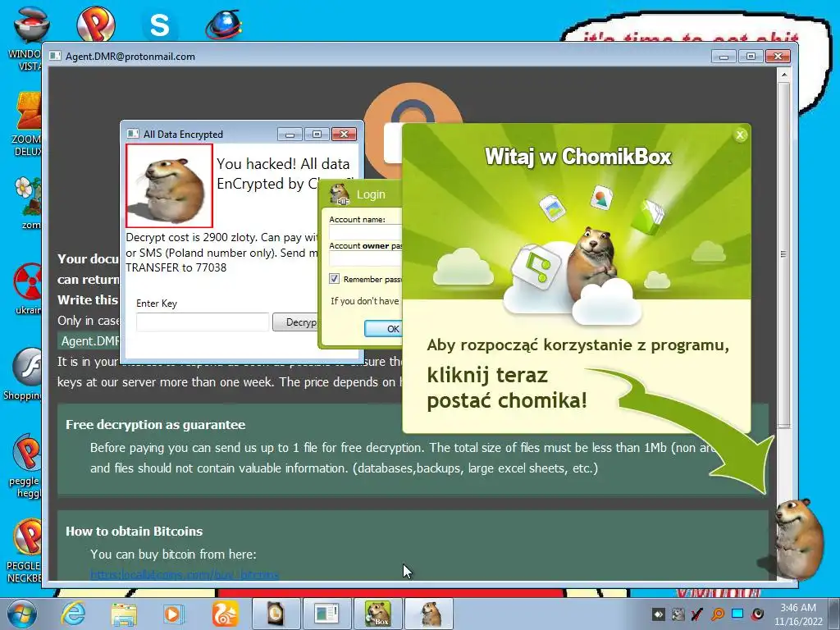Switch to the document window taskbar button

click(x=326, y=614)
